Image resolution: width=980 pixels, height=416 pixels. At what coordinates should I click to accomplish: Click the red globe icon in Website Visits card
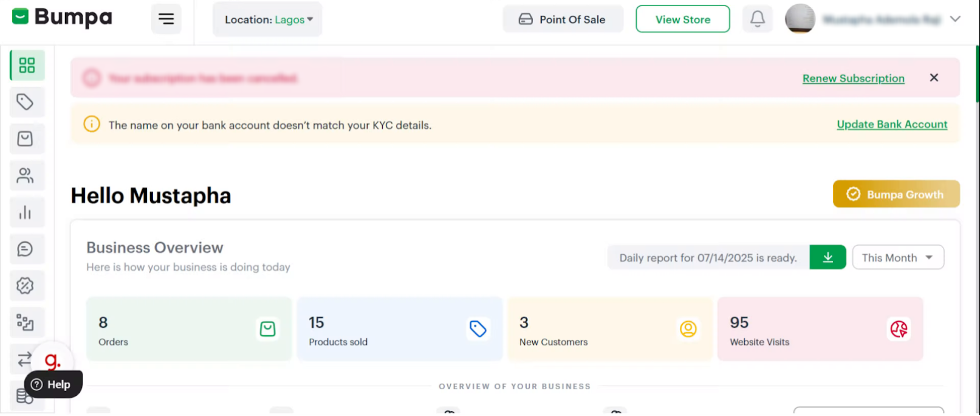[899, 329]
